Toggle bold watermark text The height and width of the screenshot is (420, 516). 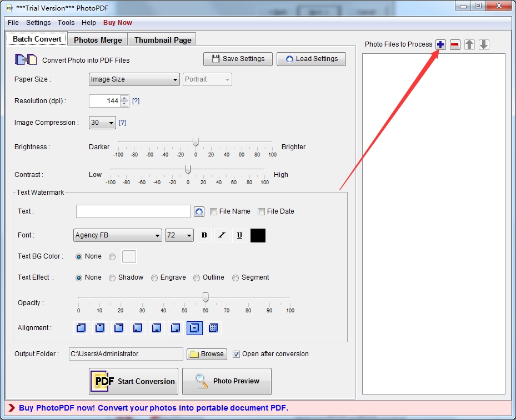point(204,235)
